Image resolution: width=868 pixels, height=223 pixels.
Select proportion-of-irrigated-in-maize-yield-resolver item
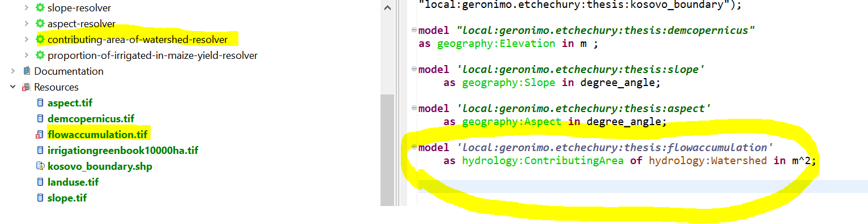click(153, 55)
